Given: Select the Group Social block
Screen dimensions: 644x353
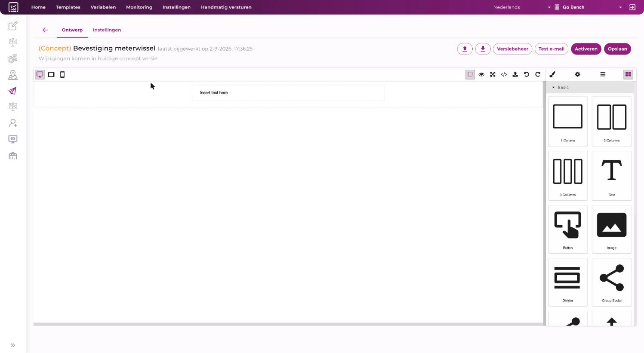Looking at the screenshot, I should (x=612, y=282).
